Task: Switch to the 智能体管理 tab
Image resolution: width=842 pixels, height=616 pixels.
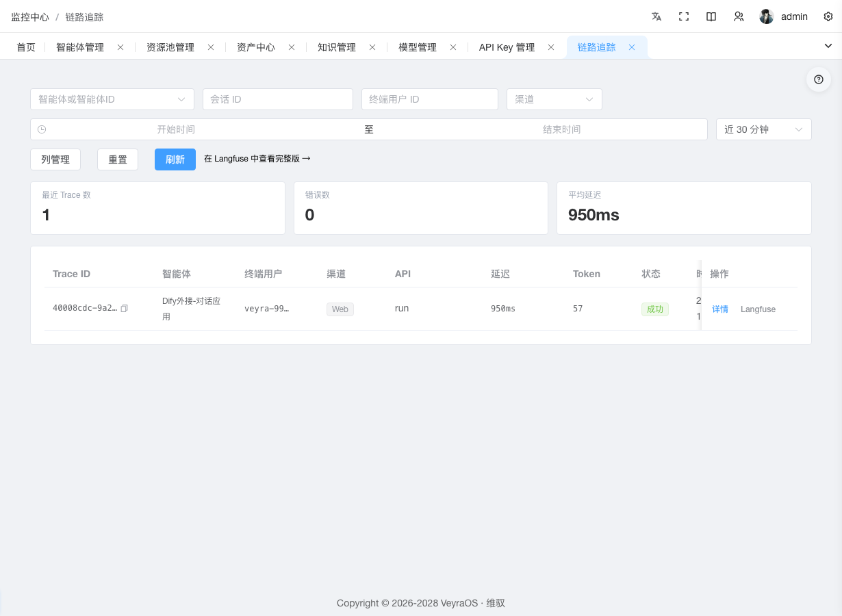Action: [80, 47]
